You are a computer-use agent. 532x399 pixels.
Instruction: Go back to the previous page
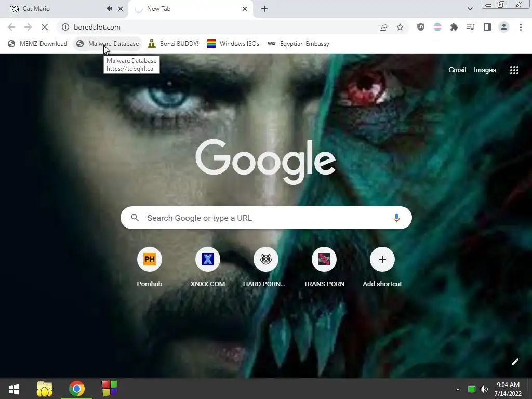click(x=11, y=27)
